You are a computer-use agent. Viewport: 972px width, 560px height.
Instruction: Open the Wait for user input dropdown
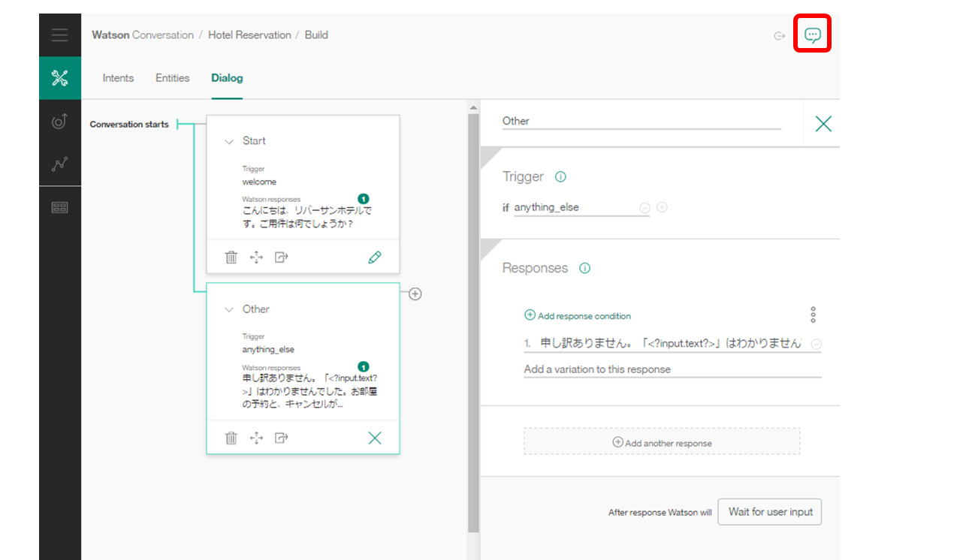(770, 512)
